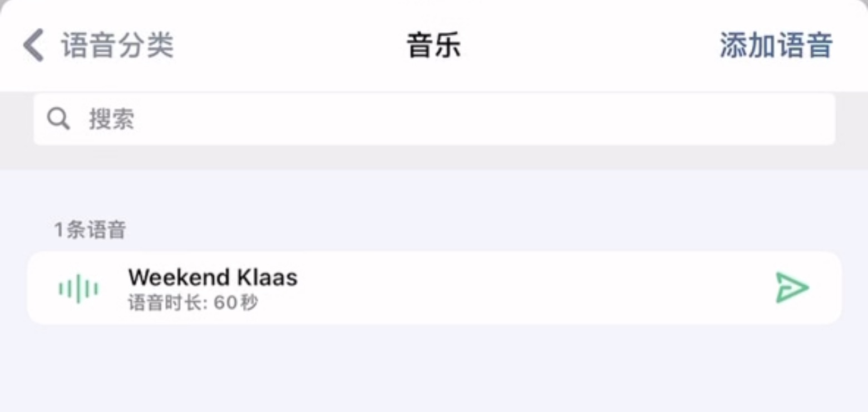Click the magnifying glass search icon

pyautogui.click(x=58, y=119)
